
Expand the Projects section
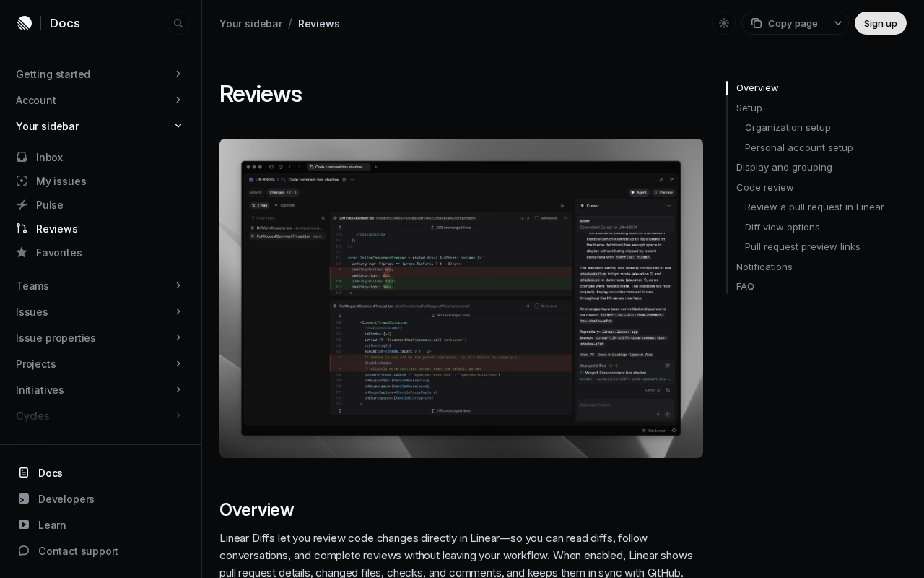pyautogui.click(x=100, y=364)
